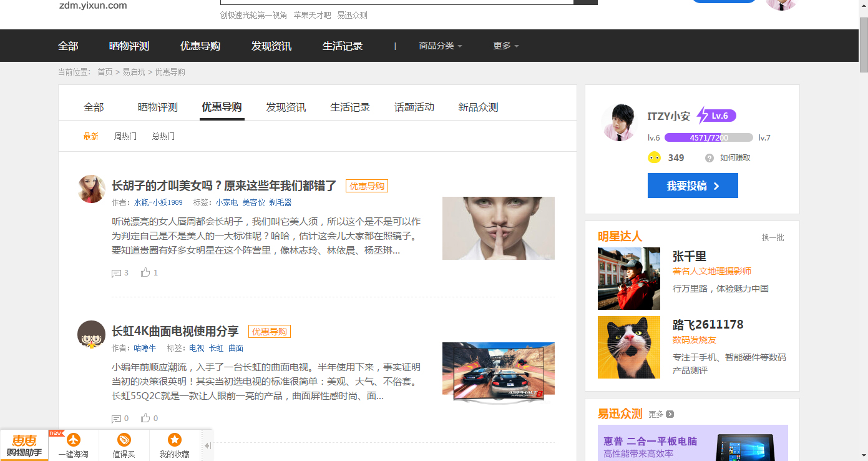Switch to the 晒物评测 tab

coord(158,107)
